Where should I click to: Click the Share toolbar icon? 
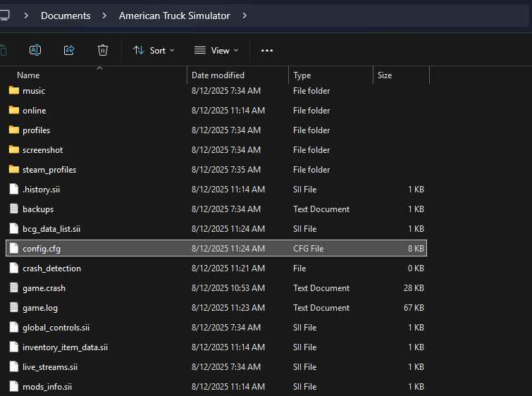(x=69, y=51)
